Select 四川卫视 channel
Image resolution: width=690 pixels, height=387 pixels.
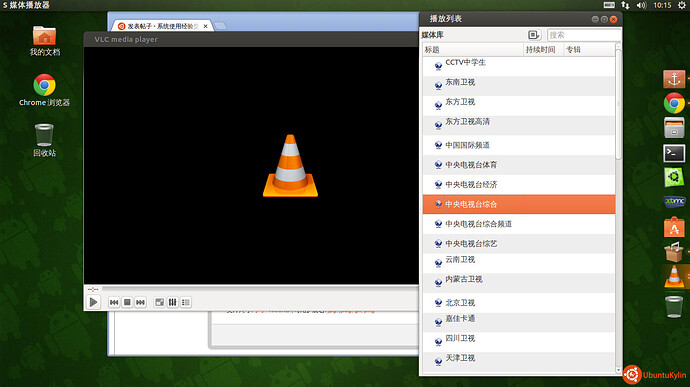tap(518, 342)
